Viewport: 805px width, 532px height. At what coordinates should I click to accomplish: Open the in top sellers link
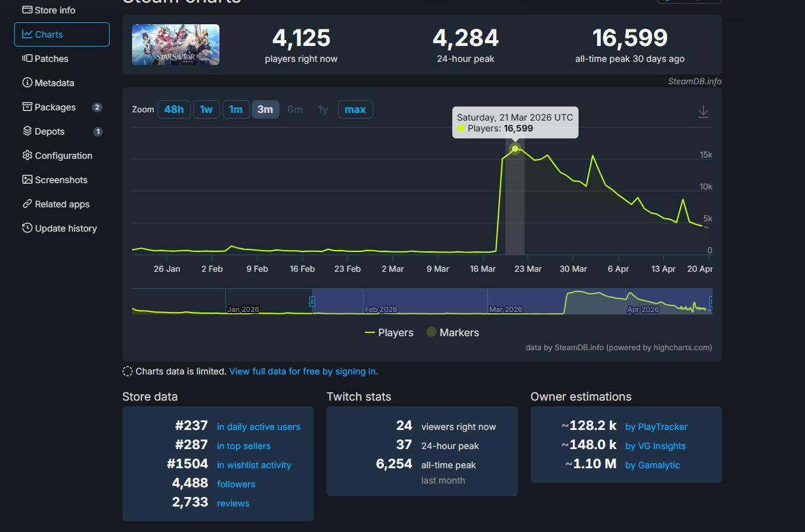(x=244, y=446)
